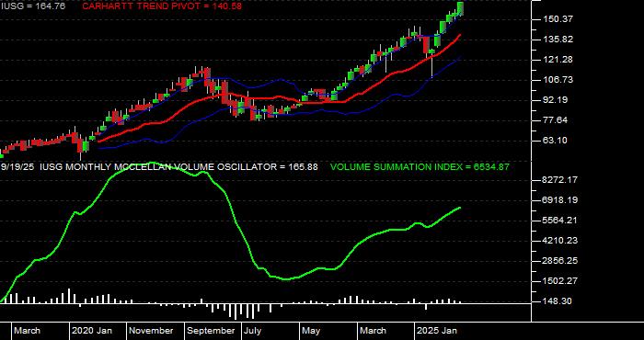Click the November time axis marker
644x340 pixels.
[x=152, y=331]
